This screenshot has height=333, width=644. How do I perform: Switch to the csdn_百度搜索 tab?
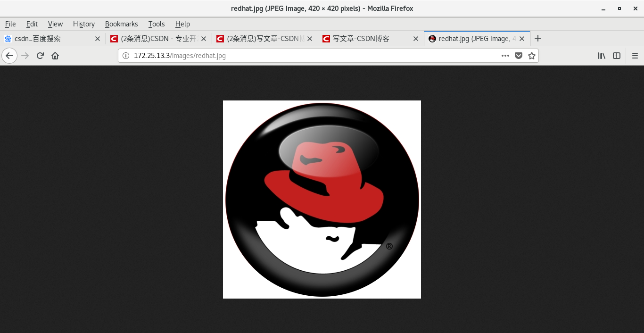(53, 39)
